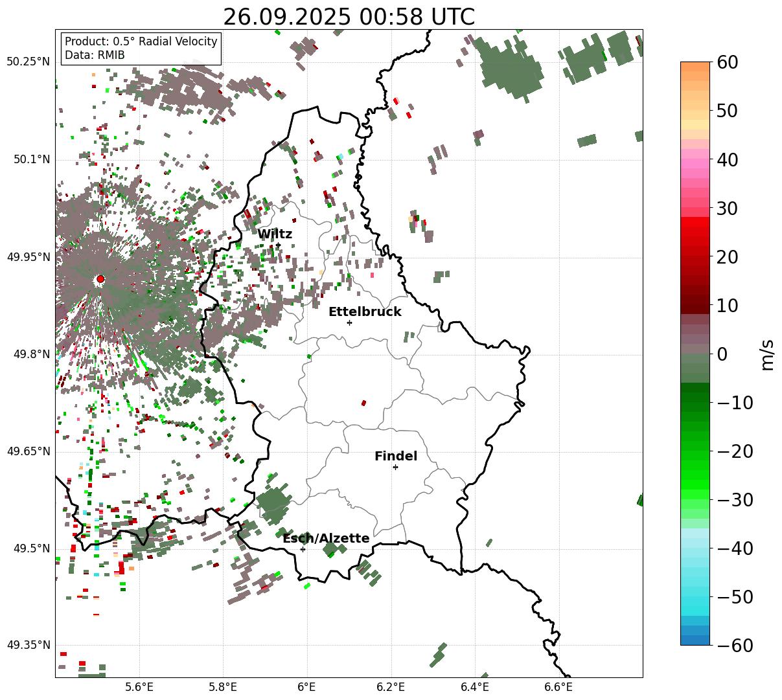Click the Product: 0.5° Radial Velocity text
The height and width of the screenshot is (700, 782).
pos(141,41)
